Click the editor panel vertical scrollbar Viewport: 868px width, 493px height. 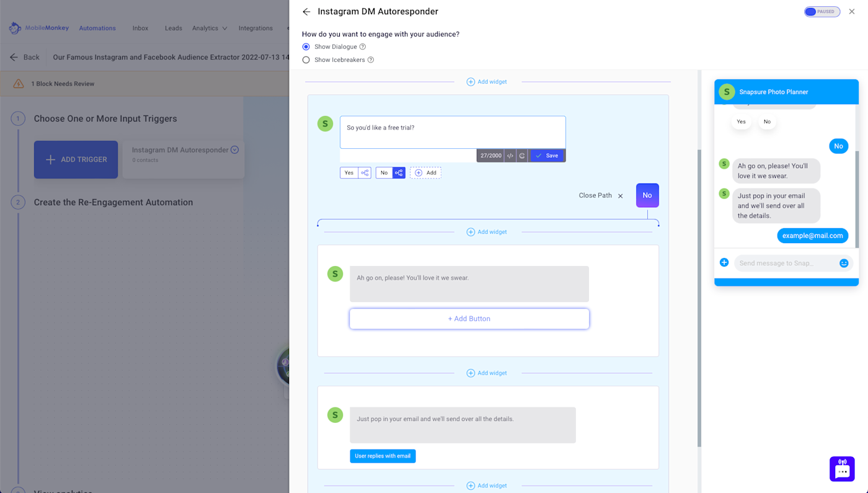tap(699, 298)
